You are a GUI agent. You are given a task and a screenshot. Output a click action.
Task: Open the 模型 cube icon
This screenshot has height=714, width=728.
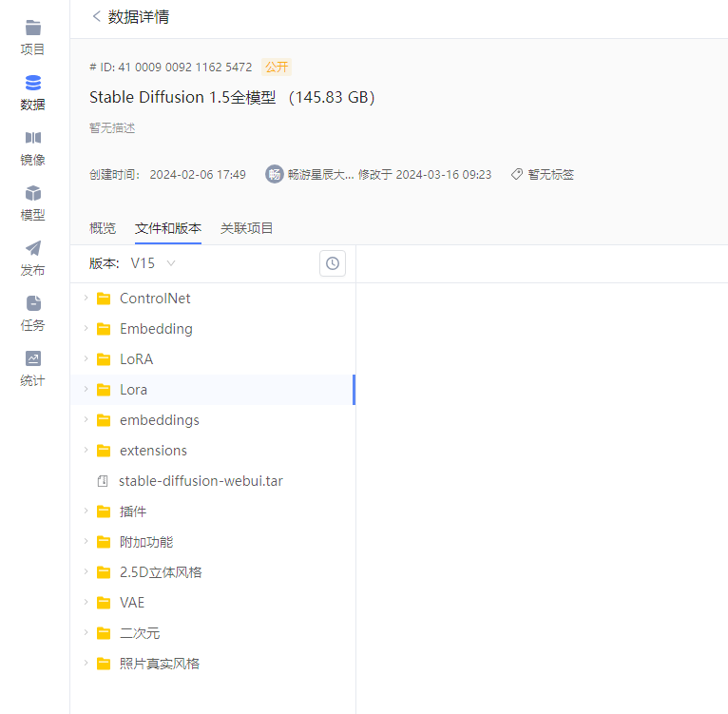33,193
